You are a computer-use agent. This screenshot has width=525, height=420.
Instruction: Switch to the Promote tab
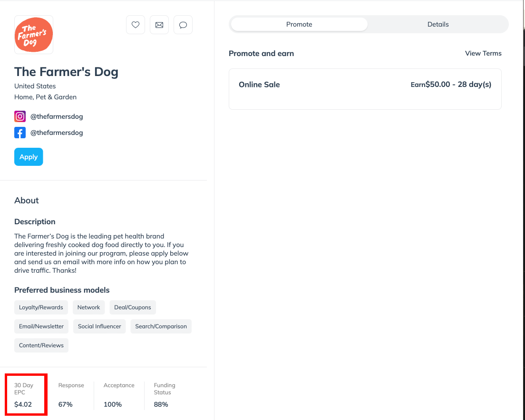(299, 24)
